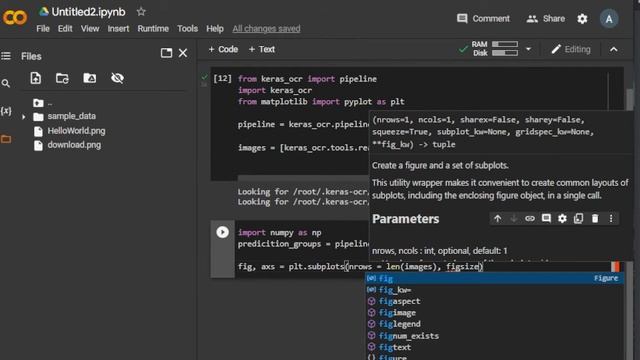This screenshot has width=640, height=360.
Task: Add a new Code cell
Action: (223, 49)
